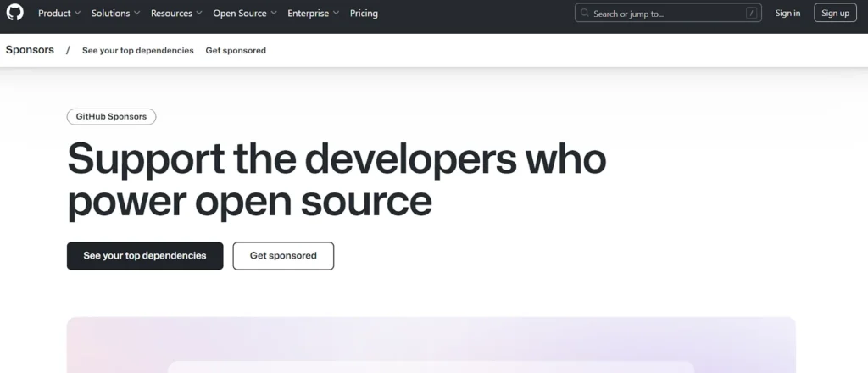Click the Sign in link

click(x=787, y=14)
